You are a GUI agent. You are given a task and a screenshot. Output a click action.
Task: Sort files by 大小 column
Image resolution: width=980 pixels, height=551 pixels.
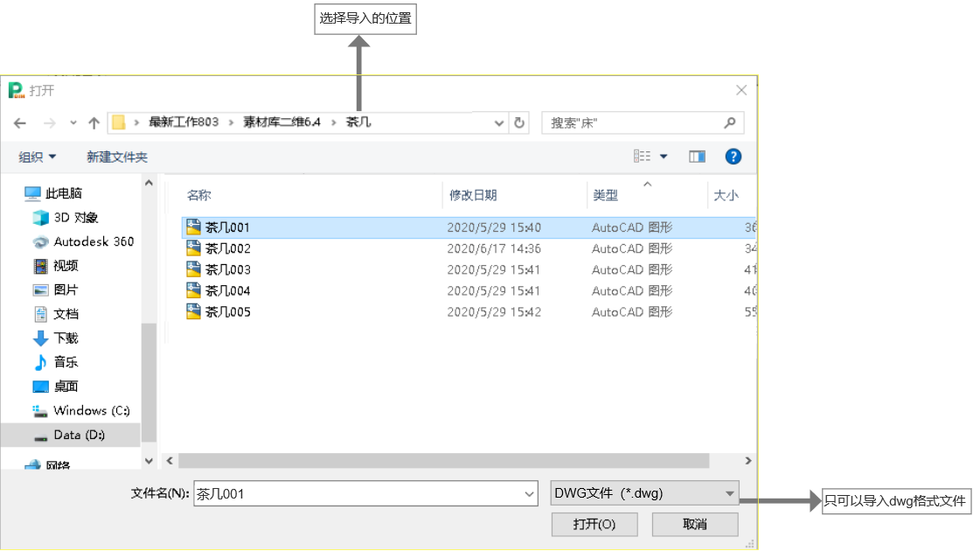click(726, 195)
